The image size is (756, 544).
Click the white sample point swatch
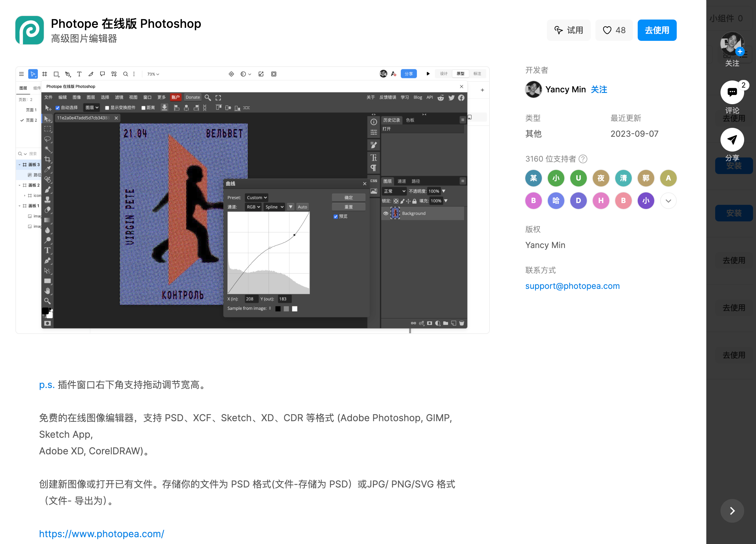(295, 308)
